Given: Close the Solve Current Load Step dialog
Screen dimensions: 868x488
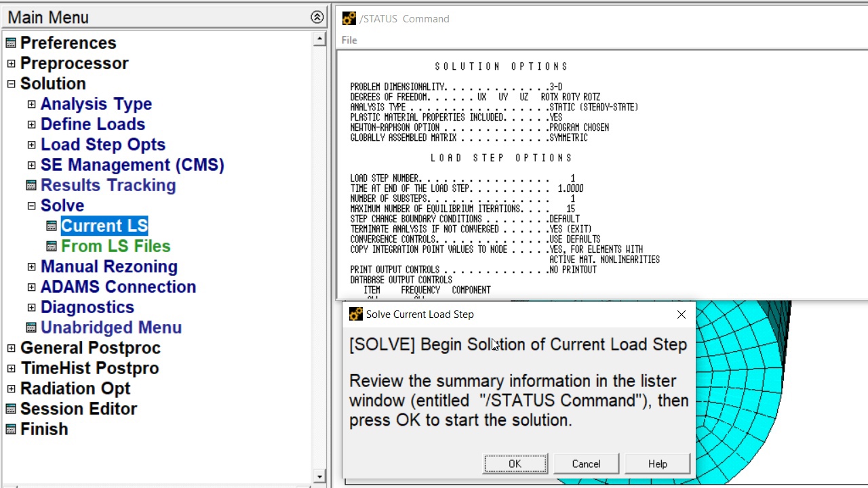Looking at the screenshot, I should (x=681, y=314).
